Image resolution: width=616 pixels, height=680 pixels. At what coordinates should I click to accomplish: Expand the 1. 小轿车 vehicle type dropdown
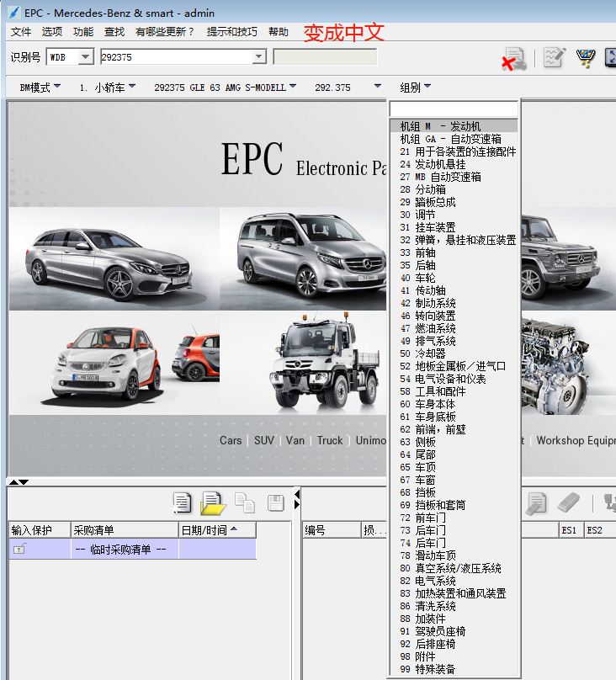108,88
